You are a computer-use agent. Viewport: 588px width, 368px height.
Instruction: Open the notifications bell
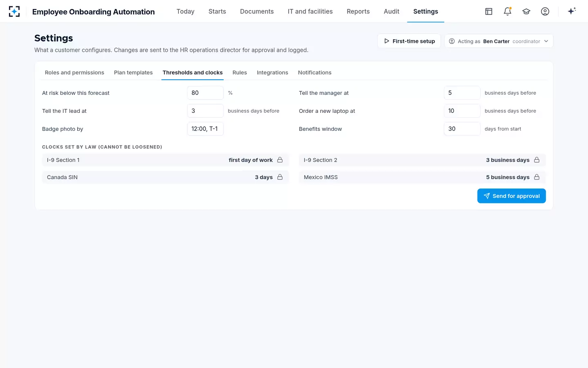[508, 11]
